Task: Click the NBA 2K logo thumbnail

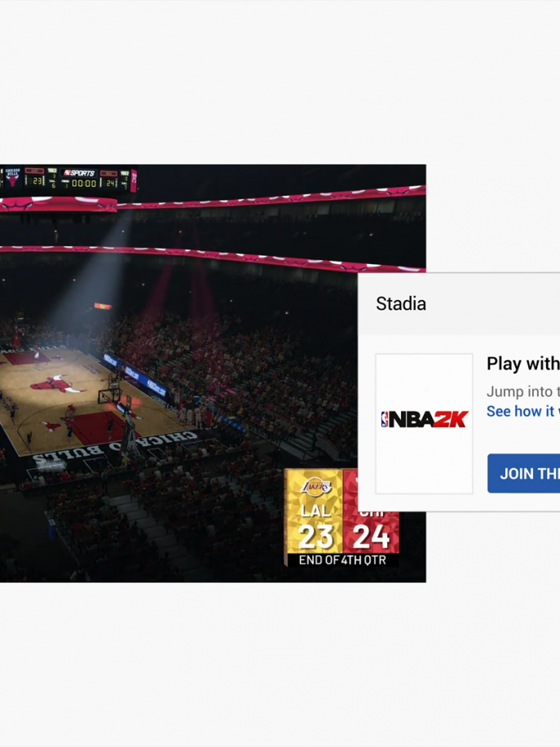Action: click(424, 423)
